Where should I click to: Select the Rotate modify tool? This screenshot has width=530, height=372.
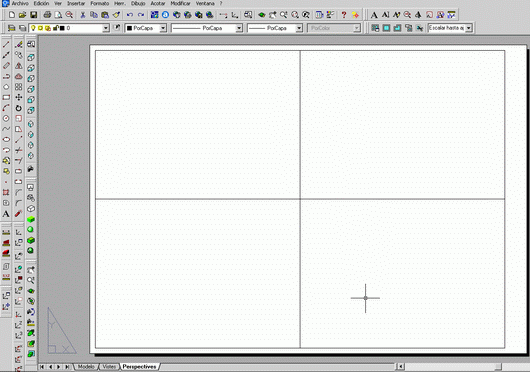click(19, 108)
